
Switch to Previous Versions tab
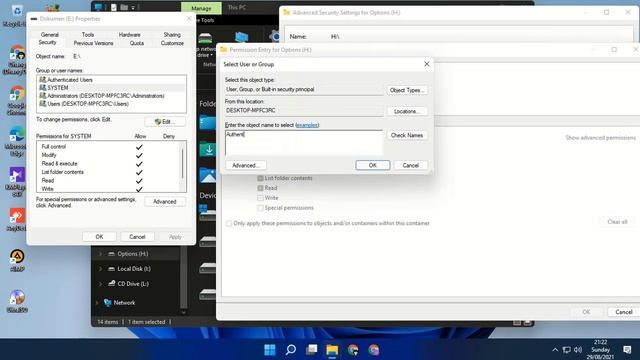click(93, 43)
